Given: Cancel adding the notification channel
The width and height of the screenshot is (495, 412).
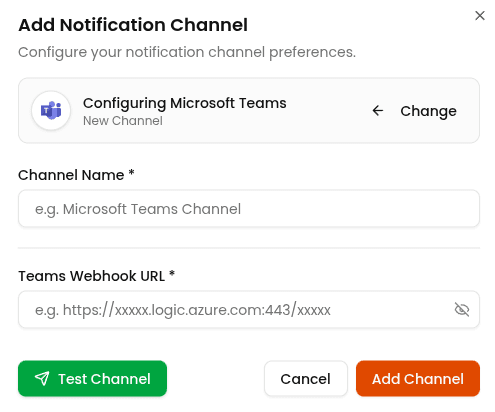Looking at the screenshot, I should click(306, 378).
